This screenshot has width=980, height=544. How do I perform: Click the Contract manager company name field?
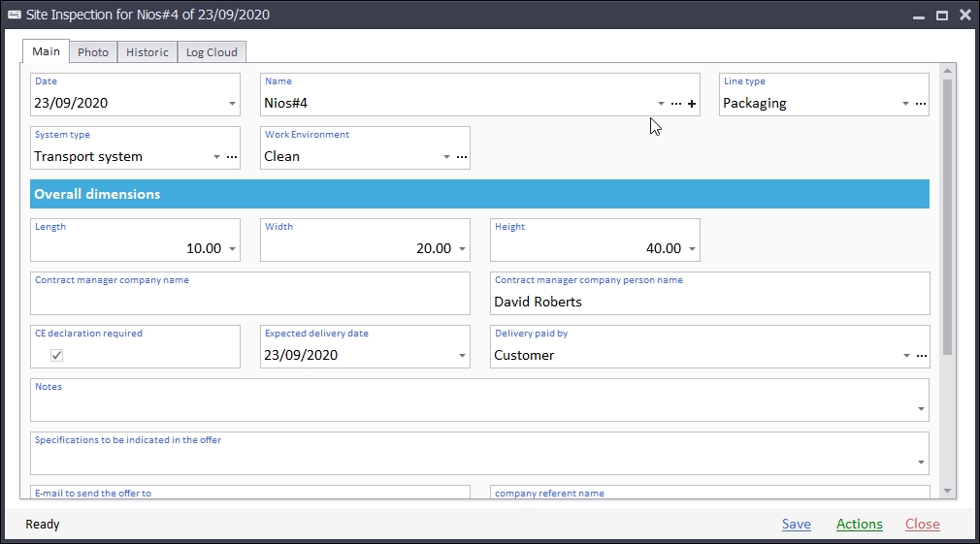click(250, 302)
